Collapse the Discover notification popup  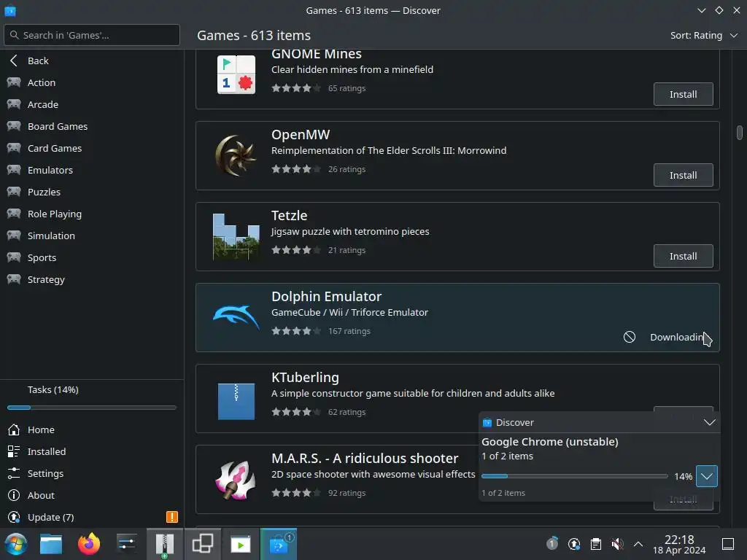pos(709,422)
